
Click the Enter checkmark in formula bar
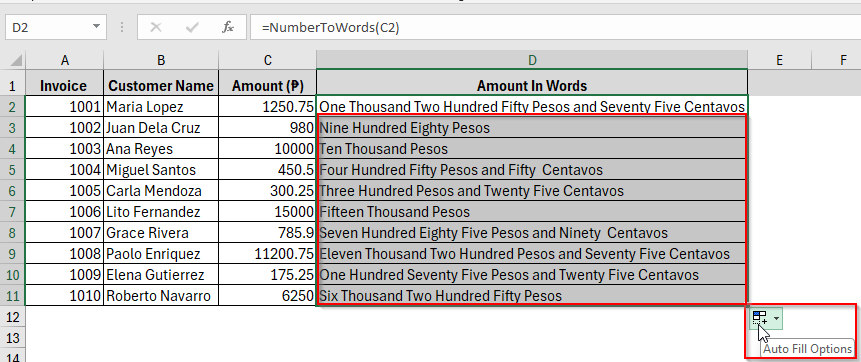pos(192,27)
